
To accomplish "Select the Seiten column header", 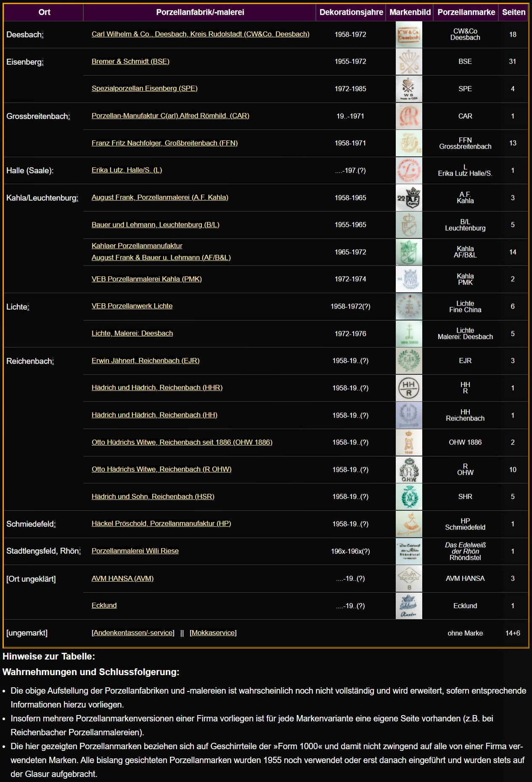I will tap(513, 12).
